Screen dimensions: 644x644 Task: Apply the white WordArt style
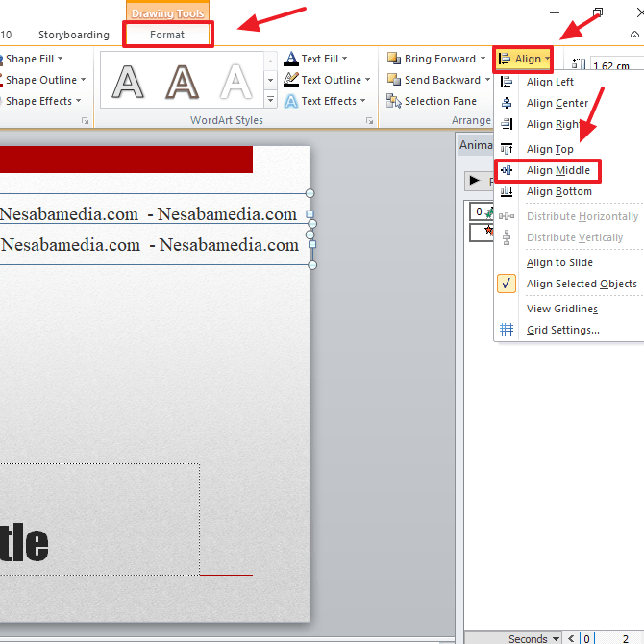[x=235, y=82]
